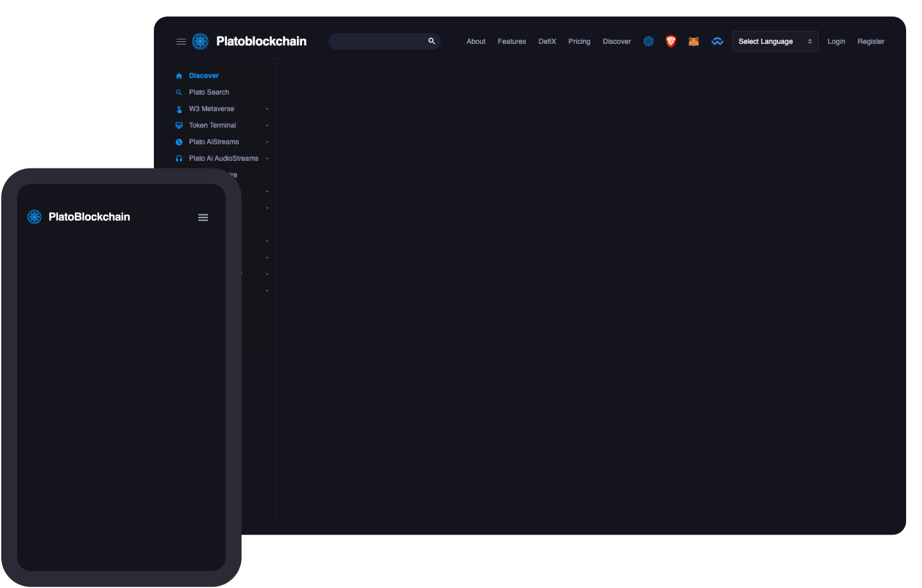The width and height of the screenshot is (922, 588).
Task: Open the About menu item
Action: 476,41
